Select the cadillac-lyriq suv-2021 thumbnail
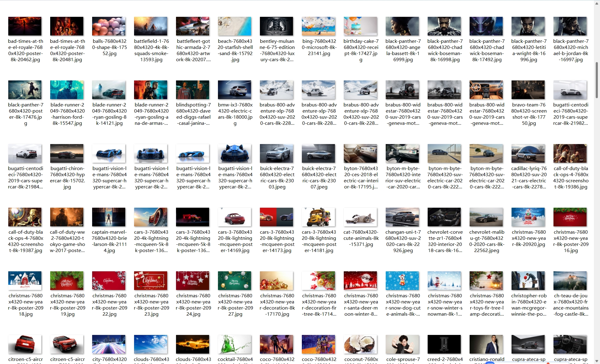Image resolution: width=600 pixels, height=364 pixels. point(528,154)
